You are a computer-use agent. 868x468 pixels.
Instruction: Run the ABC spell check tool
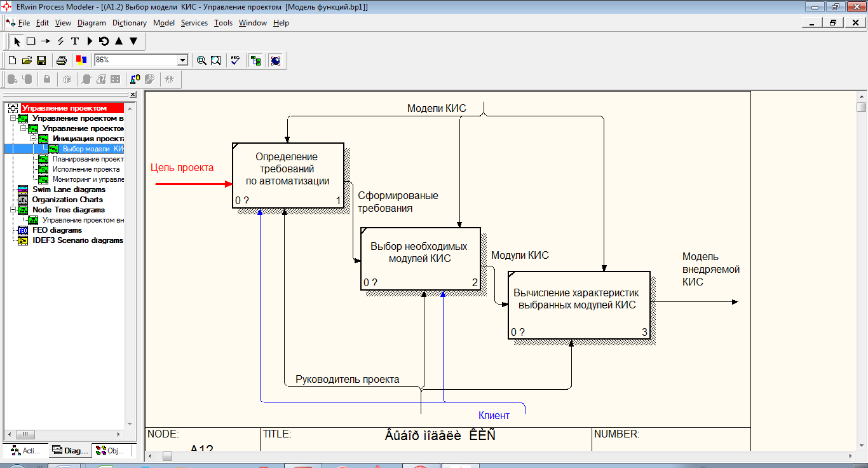point(235,60)
